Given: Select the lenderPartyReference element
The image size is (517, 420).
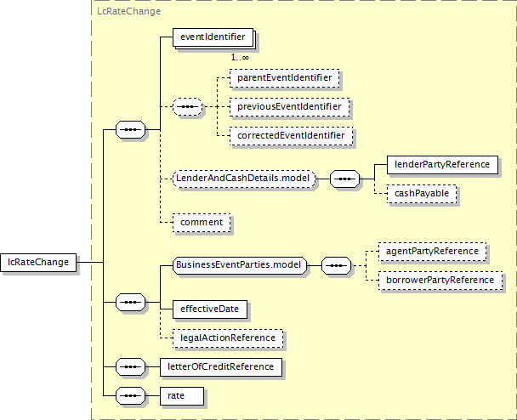Looking at the screenshot, I should point(442,165).
